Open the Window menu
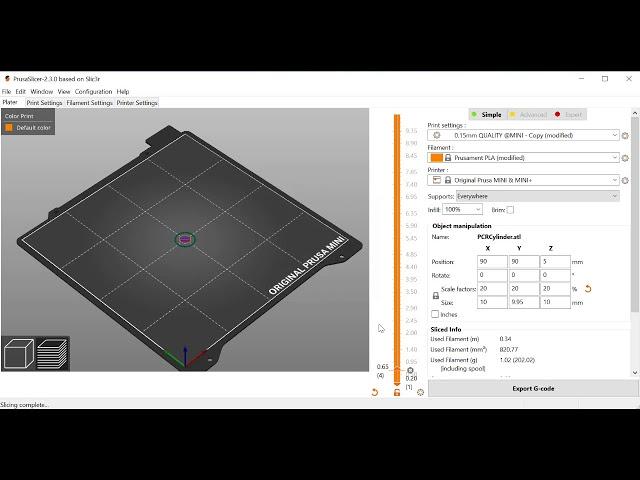The height and width of the screenshot is (480, 640). 42,91
